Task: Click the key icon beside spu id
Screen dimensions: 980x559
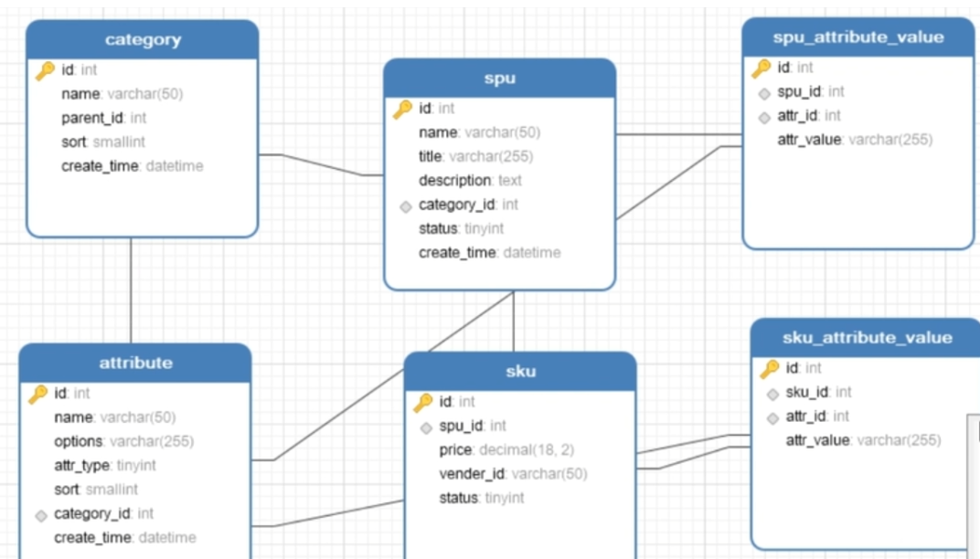Action: tap(402, 110)
